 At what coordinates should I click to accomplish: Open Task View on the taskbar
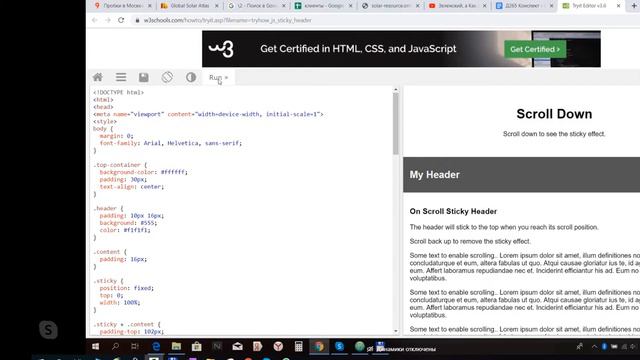[135, 347]
